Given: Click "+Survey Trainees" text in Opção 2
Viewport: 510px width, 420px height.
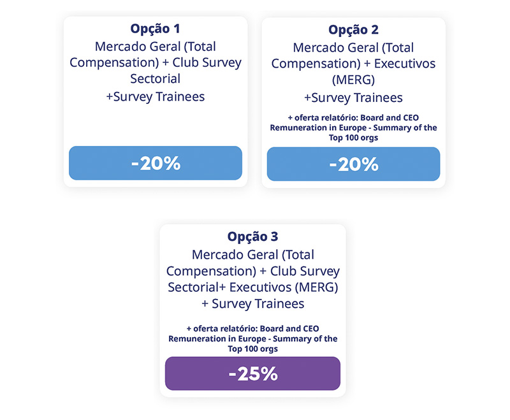Looking at the screenshot, I should click(353, 98).
